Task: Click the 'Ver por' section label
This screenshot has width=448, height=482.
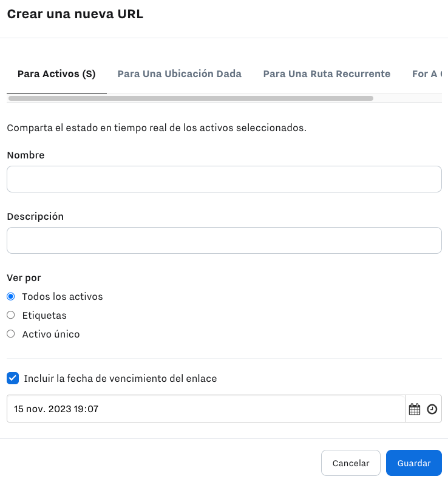Action: 24,277
